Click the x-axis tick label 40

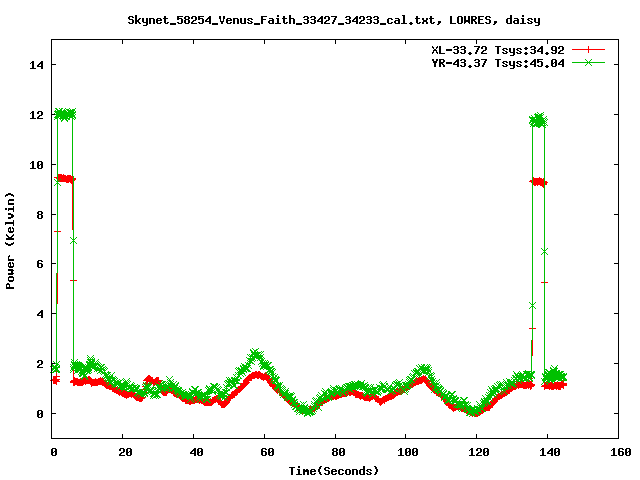coord(196,452)
